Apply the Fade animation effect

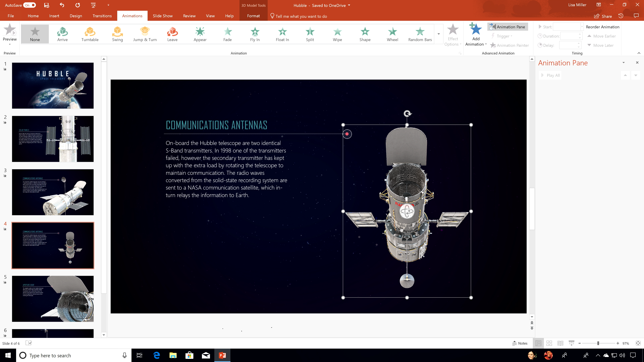click(x=227, y=34)
